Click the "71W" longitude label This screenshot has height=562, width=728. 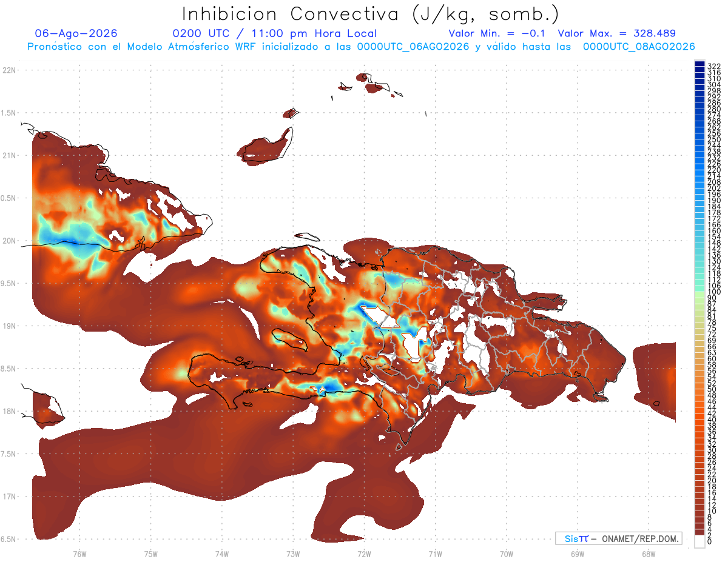click(x=435, y=554)
